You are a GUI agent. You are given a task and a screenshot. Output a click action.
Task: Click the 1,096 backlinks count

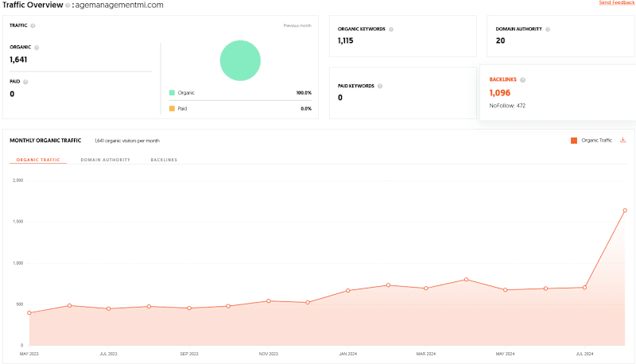500,93
